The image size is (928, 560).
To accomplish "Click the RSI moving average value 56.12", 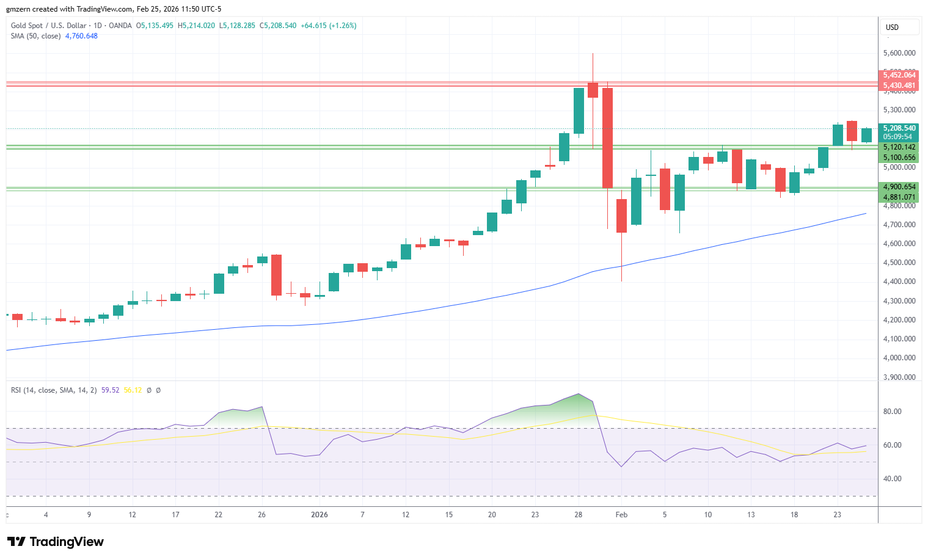I will 133,390.
